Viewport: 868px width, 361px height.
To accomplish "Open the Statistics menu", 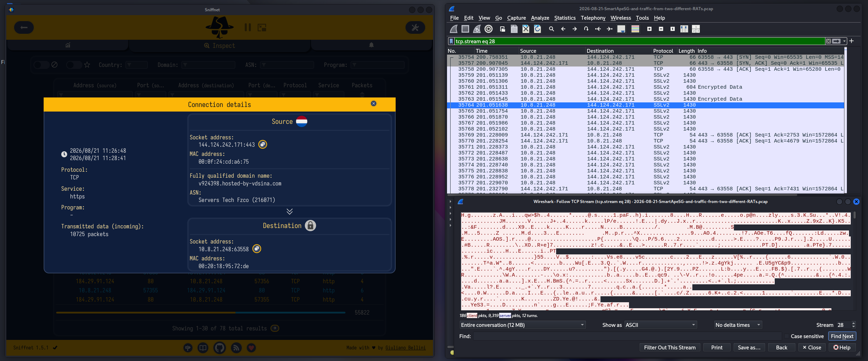I will coord(565,18).
